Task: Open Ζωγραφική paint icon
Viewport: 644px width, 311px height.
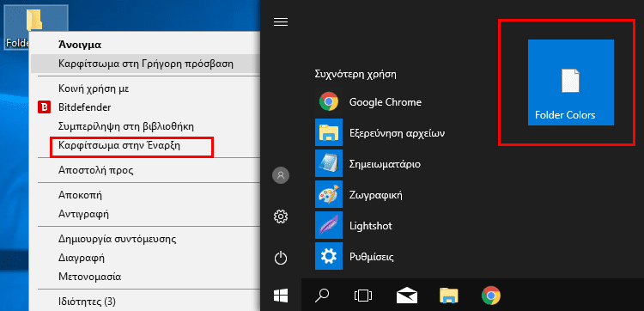Action: 329,194
